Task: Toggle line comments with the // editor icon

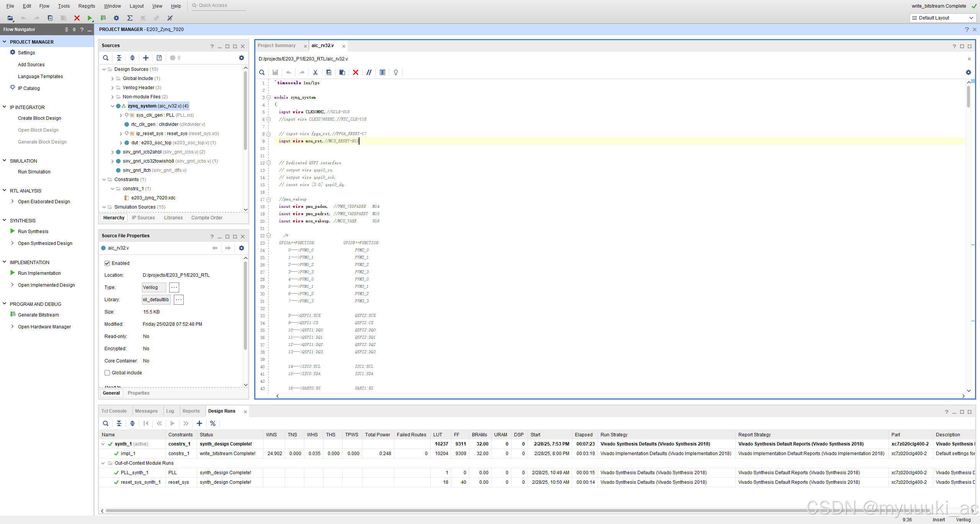Action: [369, 72]
